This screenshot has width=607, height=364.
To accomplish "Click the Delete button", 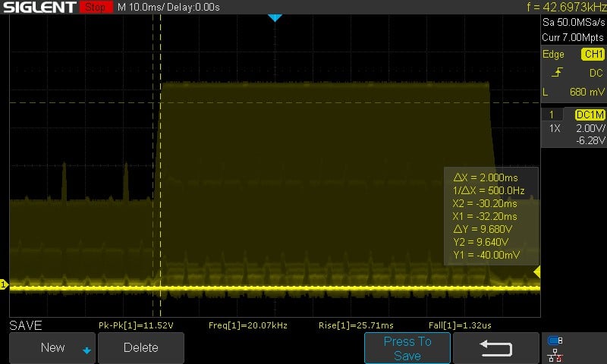I will point(141,347).
